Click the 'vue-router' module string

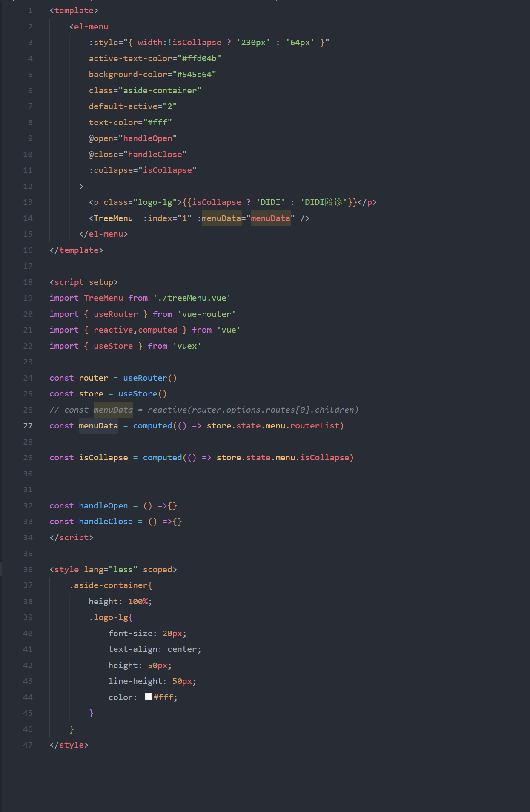206,314
